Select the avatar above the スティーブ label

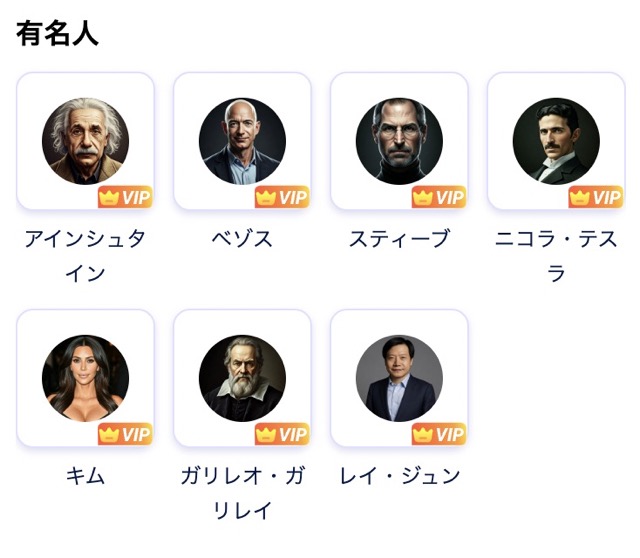click(x=399, y=141)
